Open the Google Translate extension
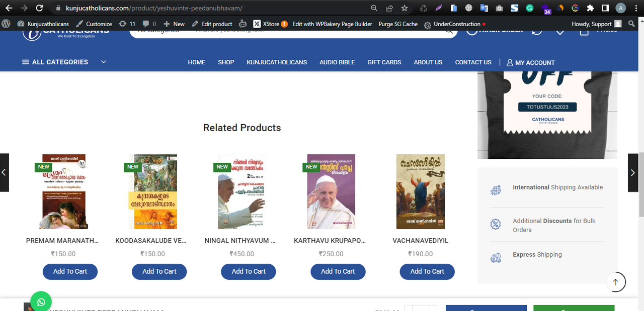The height and width of the screenshot is (311, 644). coord(484,8)
